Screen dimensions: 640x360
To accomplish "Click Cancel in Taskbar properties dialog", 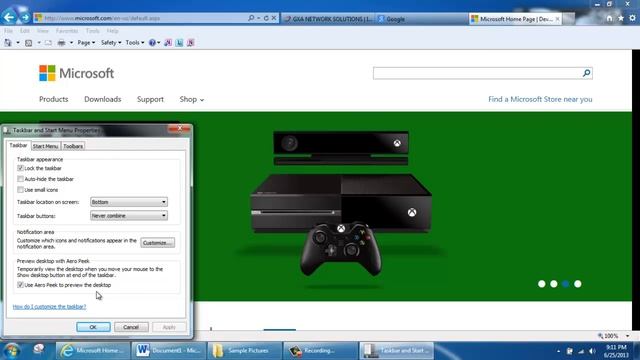I will click(131, 327).
